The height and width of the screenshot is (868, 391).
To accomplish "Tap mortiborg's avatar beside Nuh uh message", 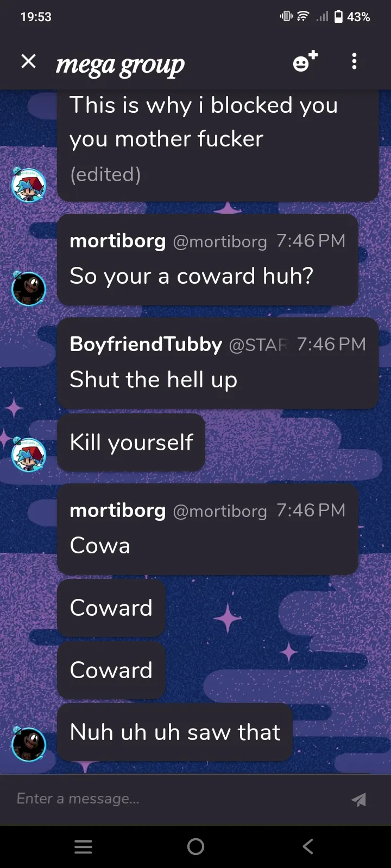I will 28,744.
